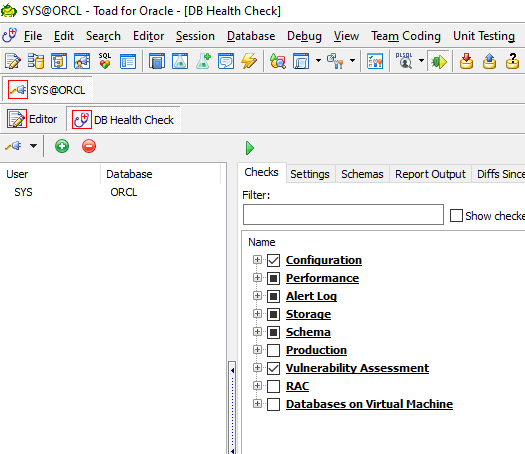The width and height of the screenshot is (525, 454).
Task: Select the SYS@ORCL connection tab
Action: pyautogui.click(x=47, y=90)
